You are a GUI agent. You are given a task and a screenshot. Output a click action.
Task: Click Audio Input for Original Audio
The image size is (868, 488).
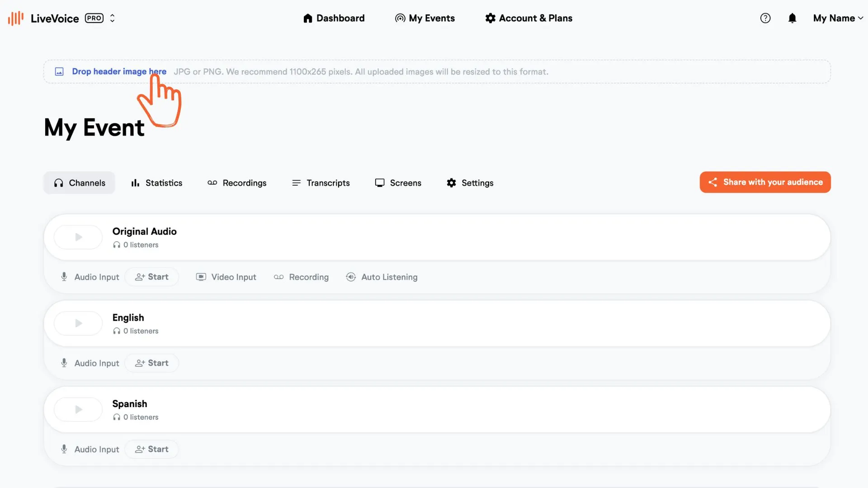(90, 277)
